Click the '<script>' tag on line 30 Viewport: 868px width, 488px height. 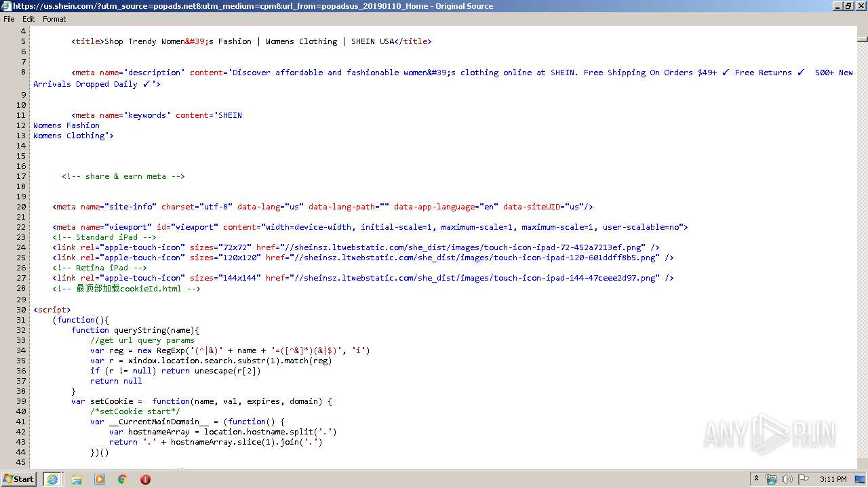click(x=52, y=310)
